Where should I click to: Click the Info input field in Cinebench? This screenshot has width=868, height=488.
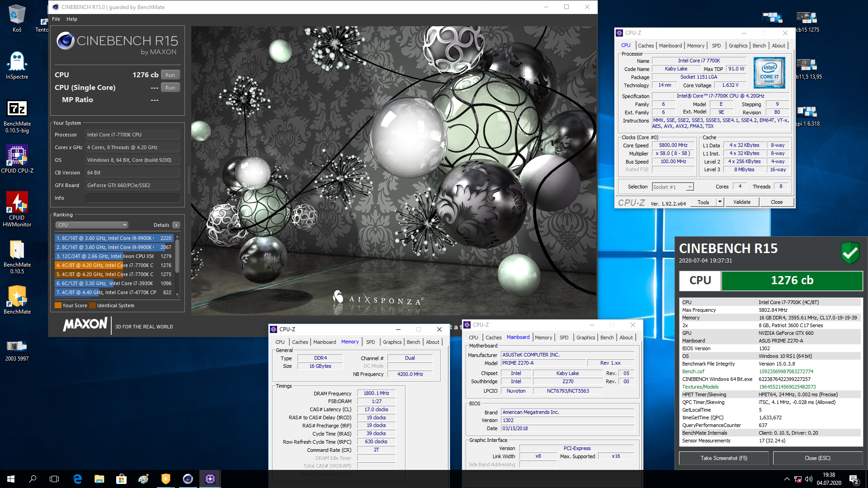click(x=132, y=198)
